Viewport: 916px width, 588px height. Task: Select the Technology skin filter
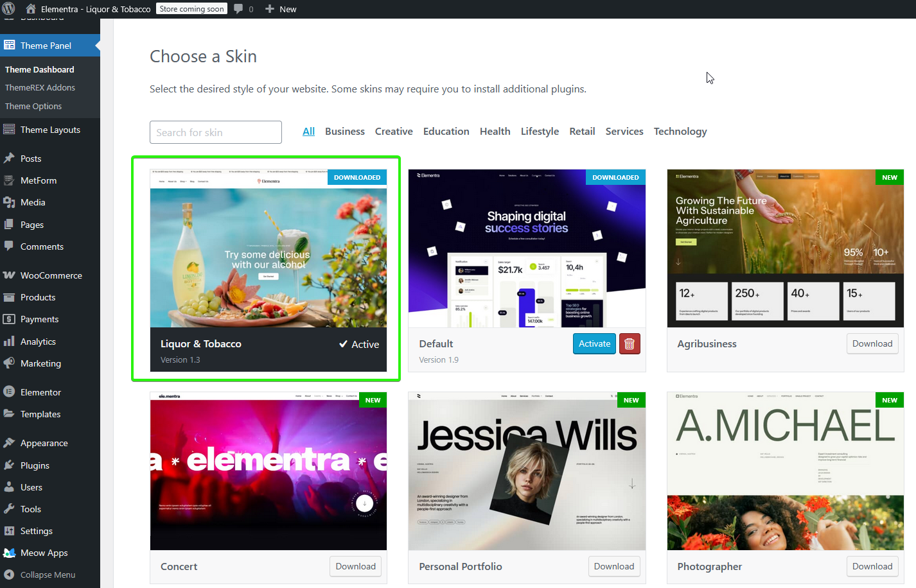coord(680,132)
